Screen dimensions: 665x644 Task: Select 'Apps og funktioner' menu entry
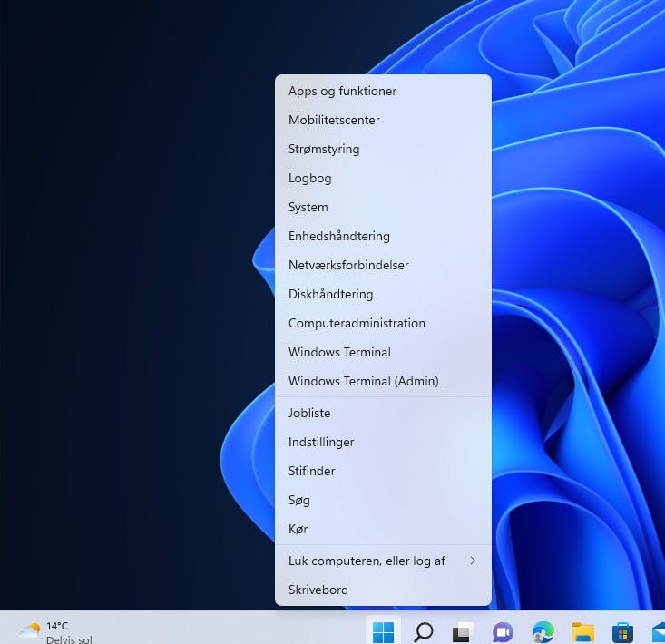[383, 91]
